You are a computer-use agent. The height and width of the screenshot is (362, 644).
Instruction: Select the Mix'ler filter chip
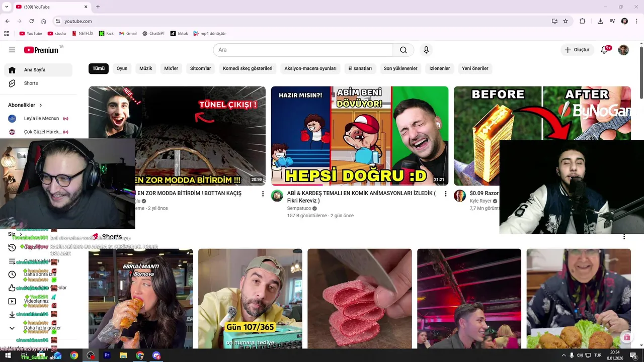coord(171,68)
